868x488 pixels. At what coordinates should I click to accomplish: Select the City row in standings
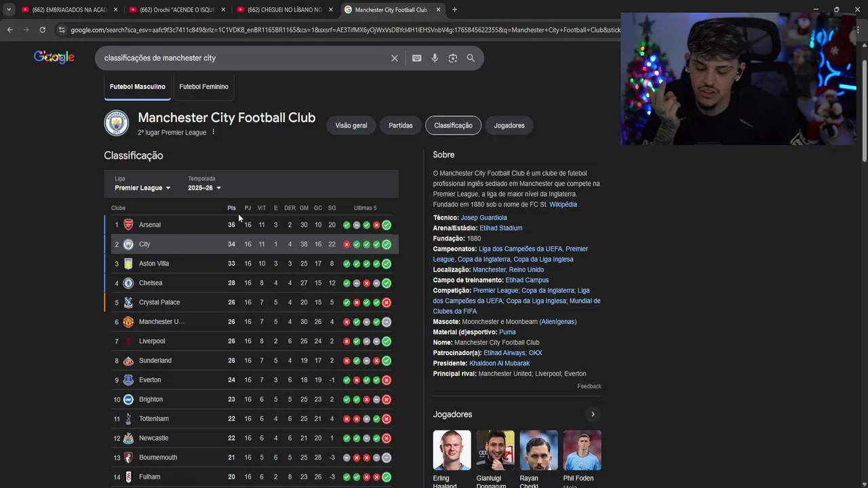252,244
